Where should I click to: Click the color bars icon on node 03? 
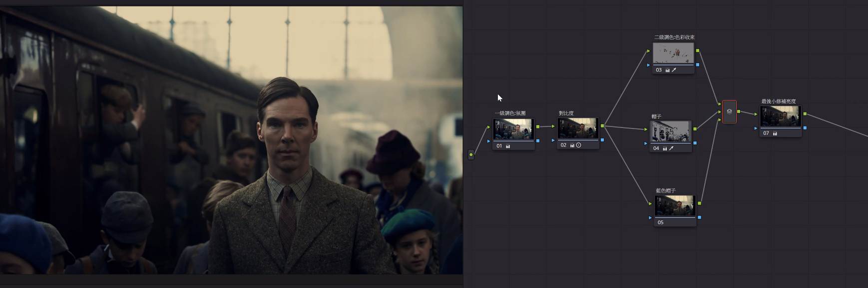667,70
